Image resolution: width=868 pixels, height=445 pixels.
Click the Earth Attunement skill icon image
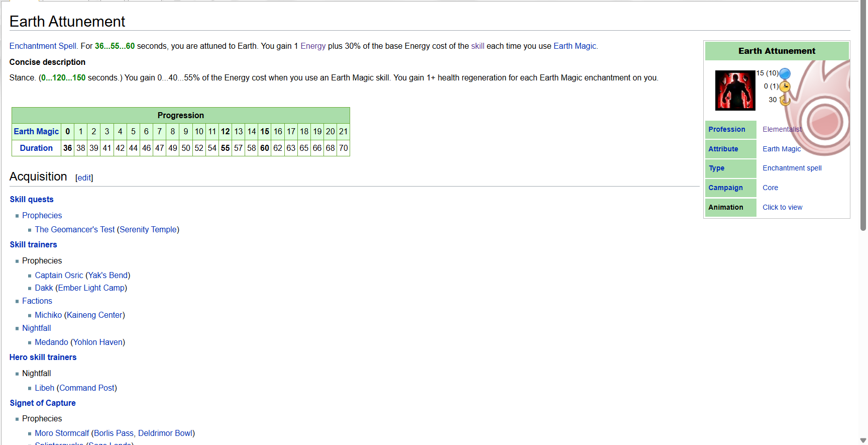(x=735, y=91)
